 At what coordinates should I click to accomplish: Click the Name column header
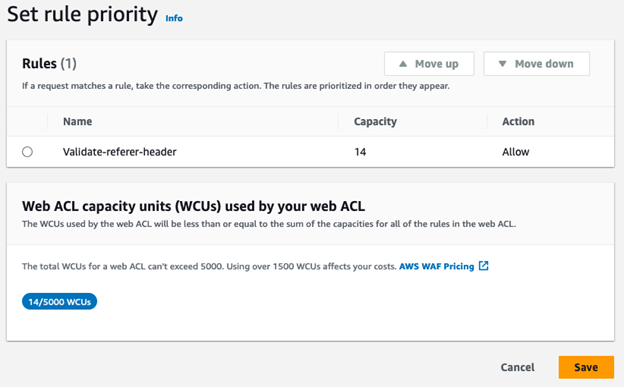click(x=77, y=121)
